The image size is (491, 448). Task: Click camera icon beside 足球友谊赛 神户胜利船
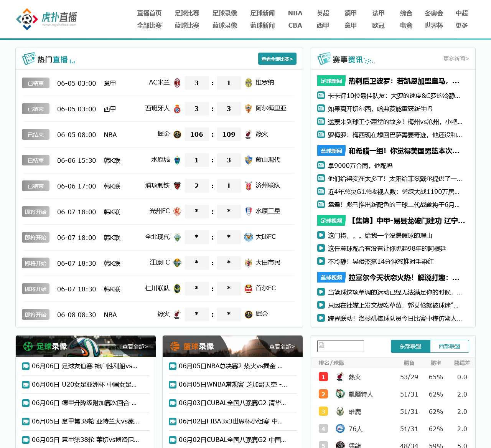(x=26, y=366)
